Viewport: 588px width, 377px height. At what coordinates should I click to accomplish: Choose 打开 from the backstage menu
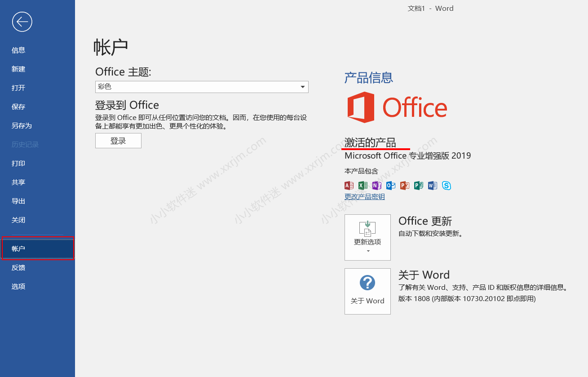37,88
